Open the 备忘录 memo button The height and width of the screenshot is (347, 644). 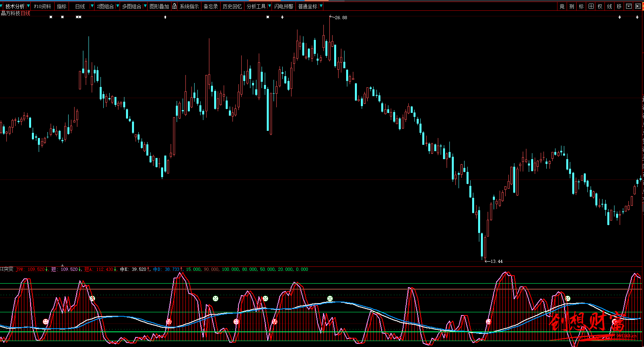click(x=211, y=6)
